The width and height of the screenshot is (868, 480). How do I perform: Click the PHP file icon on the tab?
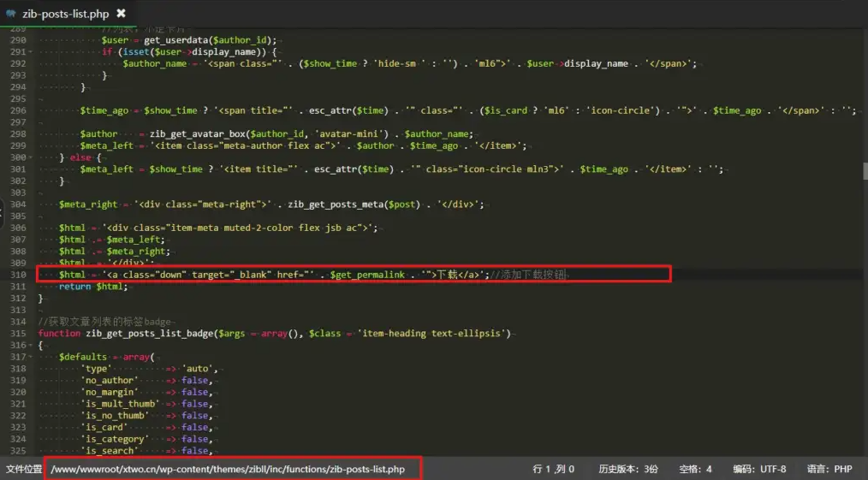tap(10, 14)
